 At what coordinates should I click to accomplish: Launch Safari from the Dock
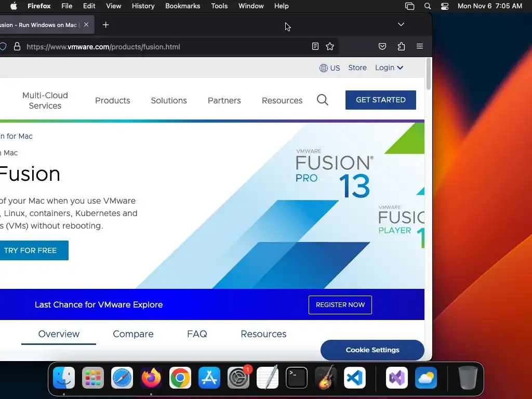tap(122, 378)
